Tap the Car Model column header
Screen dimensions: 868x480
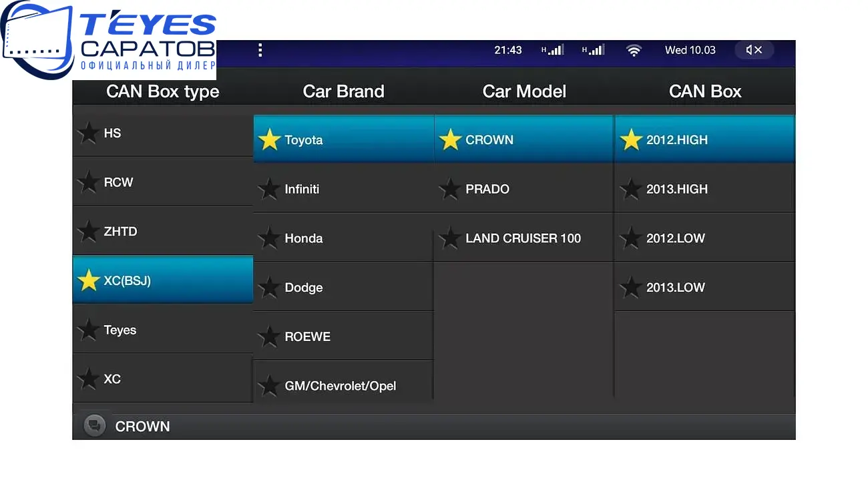[524, 91]
